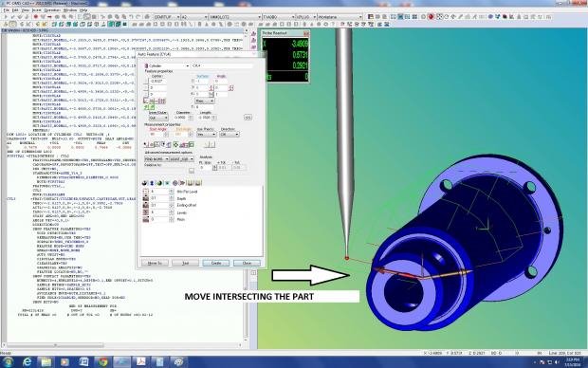Open the Direction CW dropdown
Image resolution: width=588 pixels, height=368 pixels.
tap(230, 134)
